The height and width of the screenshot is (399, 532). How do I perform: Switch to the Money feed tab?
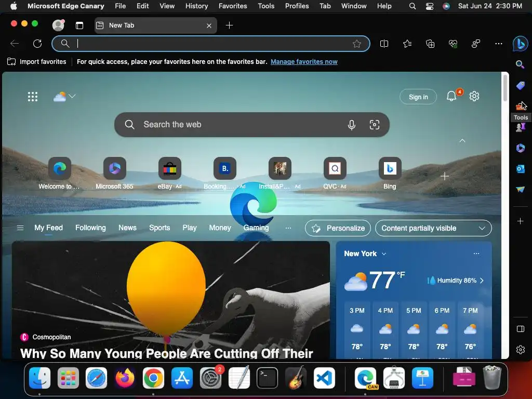pos(220,228)
